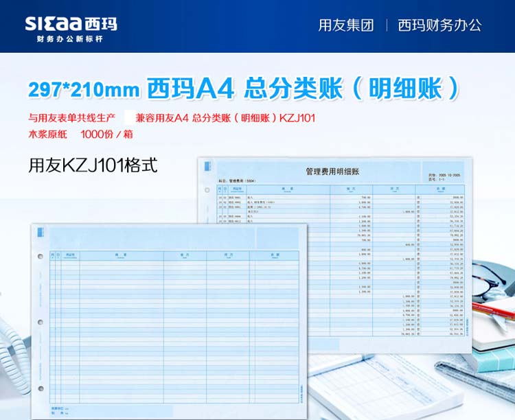
Task: Click the 余额 column header on blank form
Action: click(275, 255)
